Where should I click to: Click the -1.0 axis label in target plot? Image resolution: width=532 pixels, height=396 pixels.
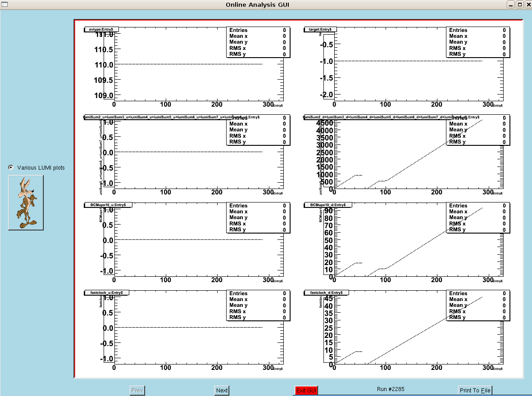click(327, 61)
